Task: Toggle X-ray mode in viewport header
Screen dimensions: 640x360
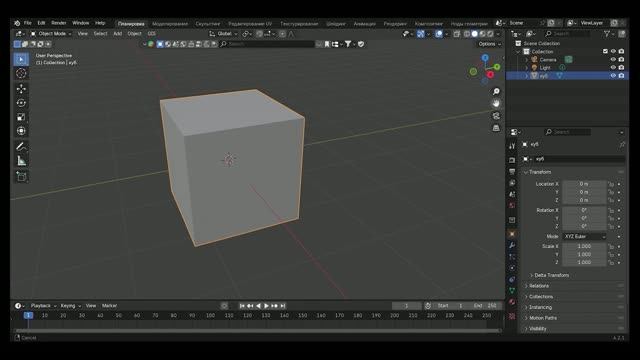Action: [x=457, y=34]
